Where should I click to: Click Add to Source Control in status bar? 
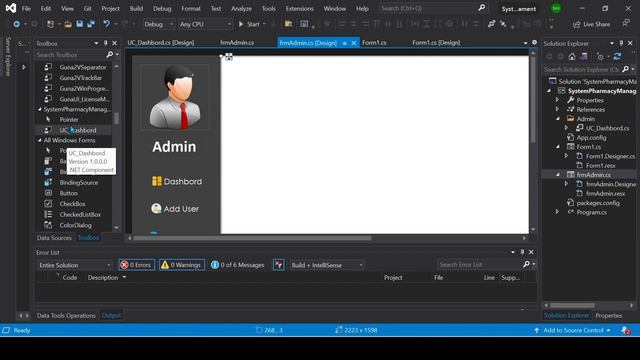pyautogui.click(x=573, y=330)
